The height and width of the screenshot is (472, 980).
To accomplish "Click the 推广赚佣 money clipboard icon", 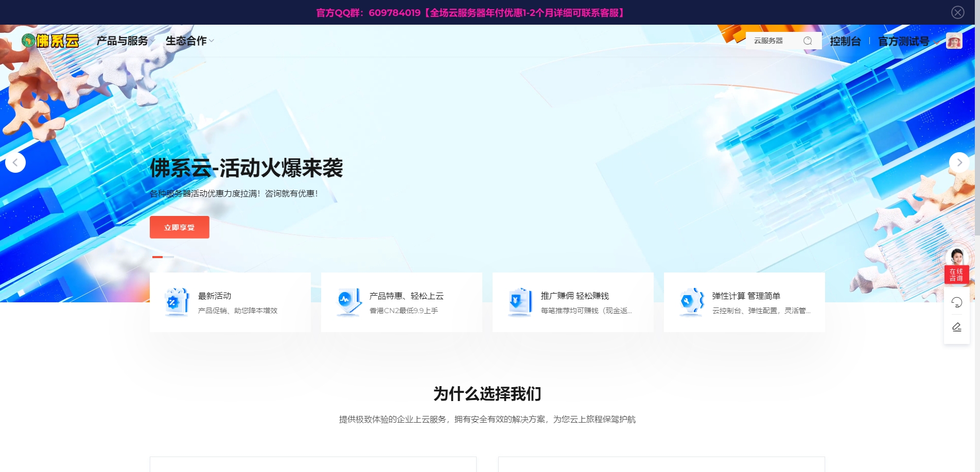I will [519, 302].
